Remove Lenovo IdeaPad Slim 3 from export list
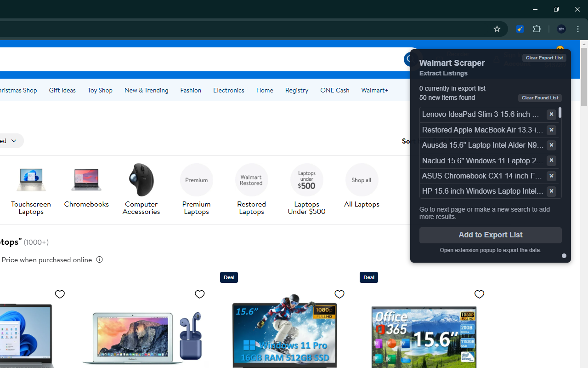The height and width of the screenshot is (368, 588). point(551,114)
